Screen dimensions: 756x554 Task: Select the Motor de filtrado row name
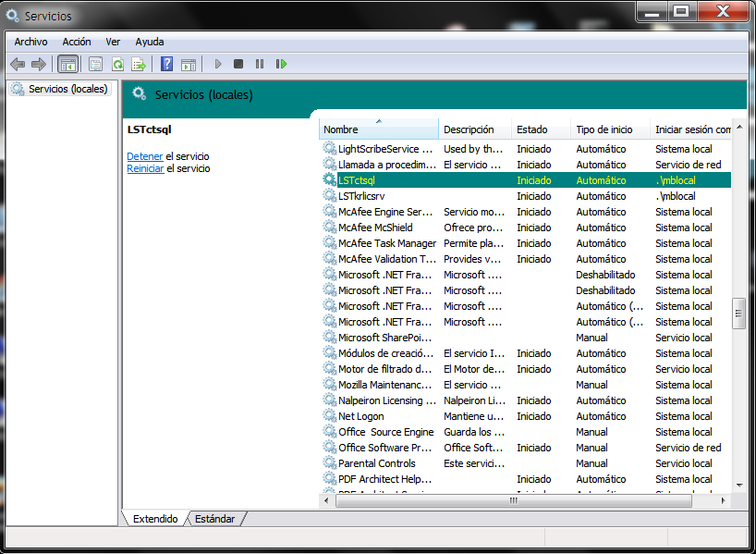coord(384,369)
